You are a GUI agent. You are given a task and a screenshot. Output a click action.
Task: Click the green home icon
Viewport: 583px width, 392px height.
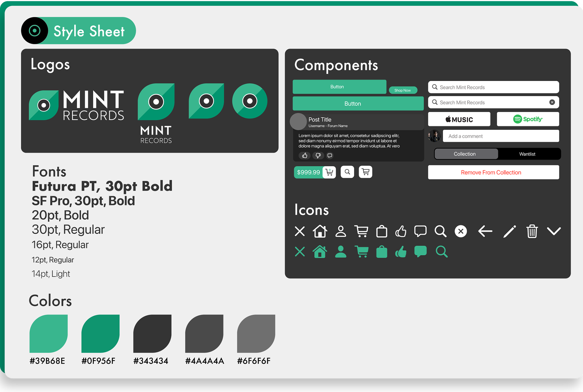(320, 252)
